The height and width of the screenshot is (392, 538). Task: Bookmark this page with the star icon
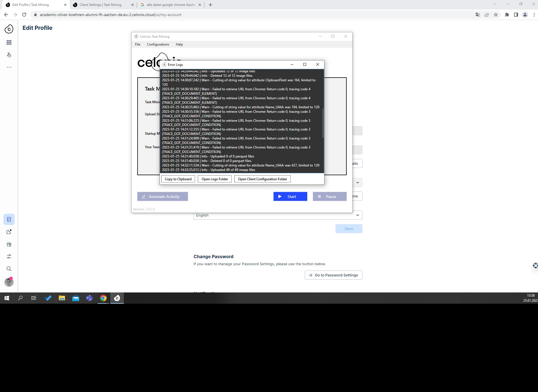pyautogui.click(x=496, y=15)
